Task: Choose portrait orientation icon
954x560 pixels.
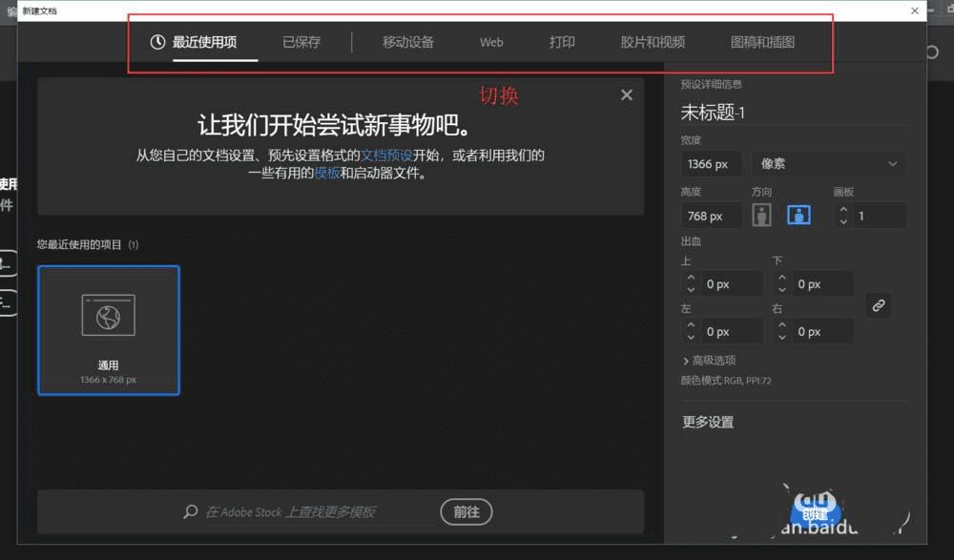Action: coord(761,215)
